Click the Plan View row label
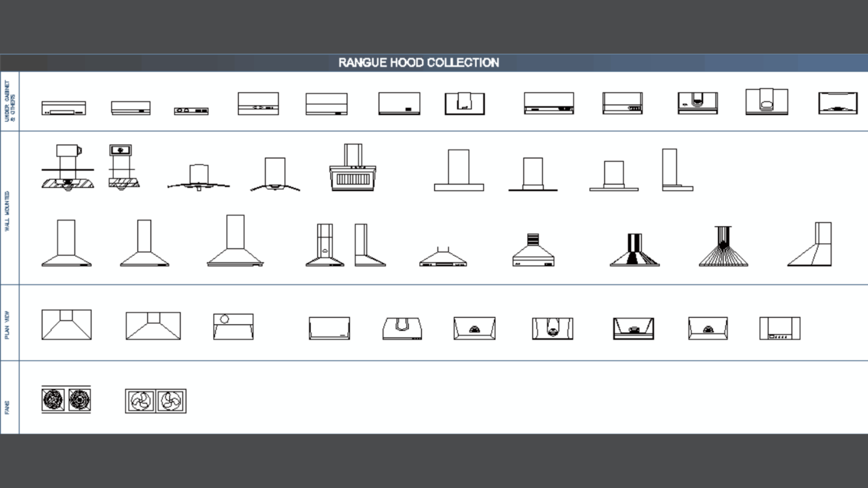 [x=7, y=325]
